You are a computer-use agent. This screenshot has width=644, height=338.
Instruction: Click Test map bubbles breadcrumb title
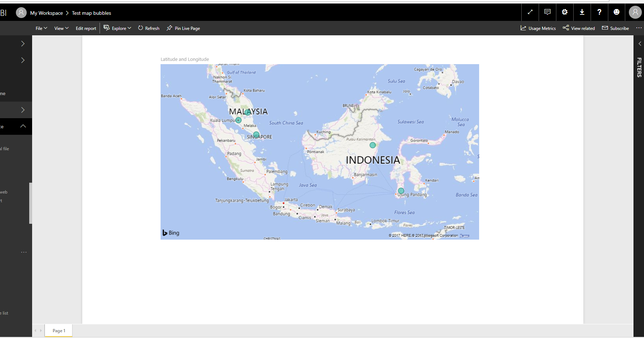[92, 13]
